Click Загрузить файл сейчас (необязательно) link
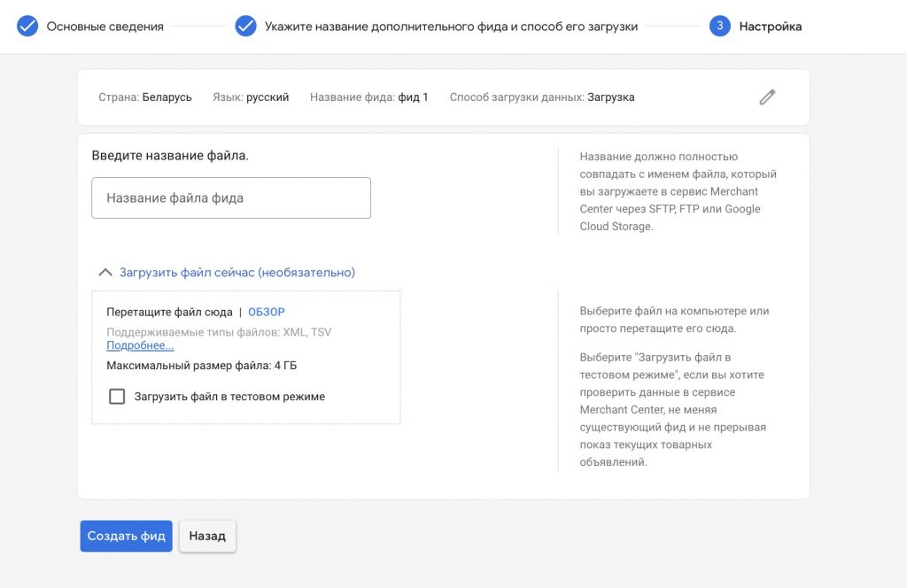Image resolution: width=907 pixels, height=588 pixels. coord(237,273)
